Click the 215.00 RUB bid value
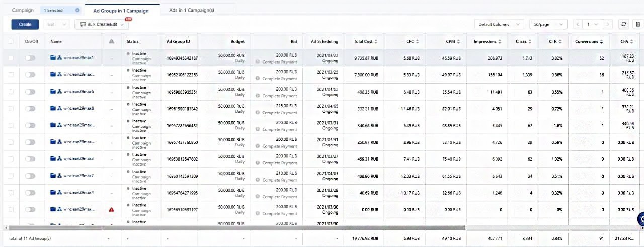The image size is (644, 247). point(287,106)
